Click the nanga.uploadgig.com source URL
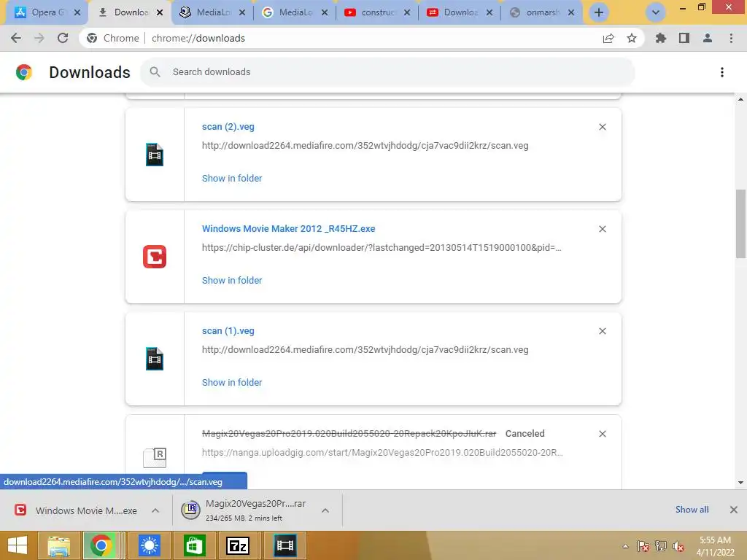The height and width of the screenshot is (560, 747). (x=382, y=452)
